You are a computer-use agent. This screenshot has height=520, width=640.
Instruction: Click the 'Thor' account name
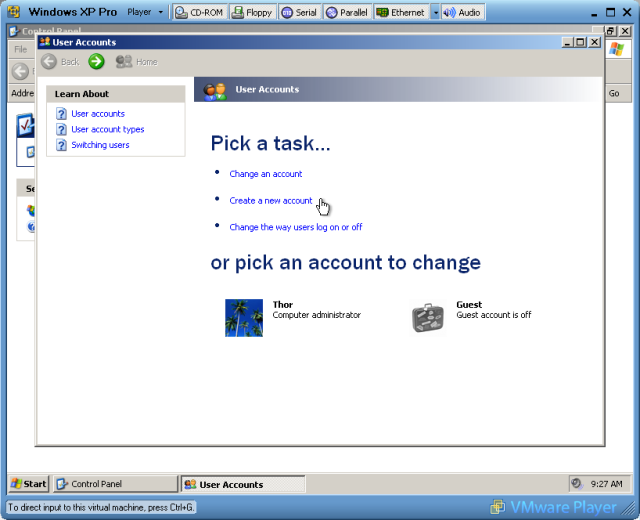[283, 304]
